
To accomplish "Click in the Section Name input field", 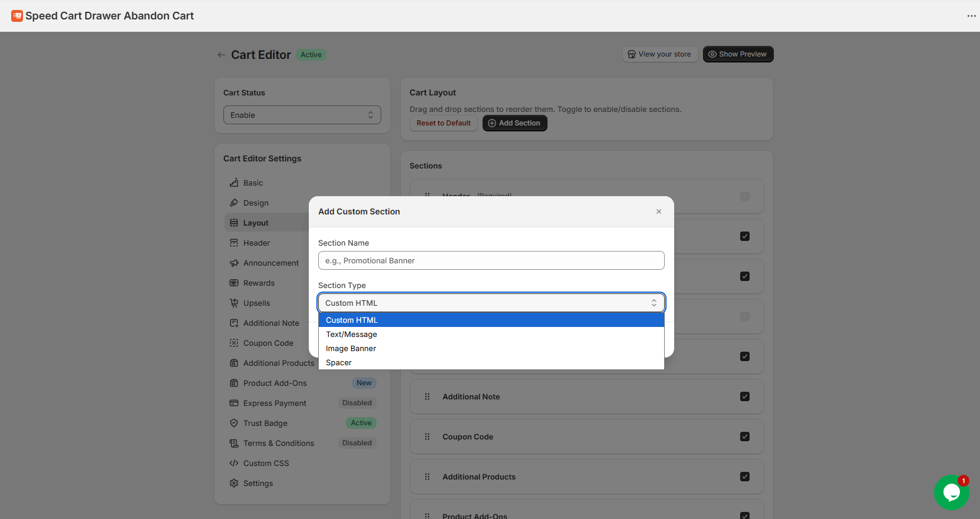I will (x=491, y=260).
